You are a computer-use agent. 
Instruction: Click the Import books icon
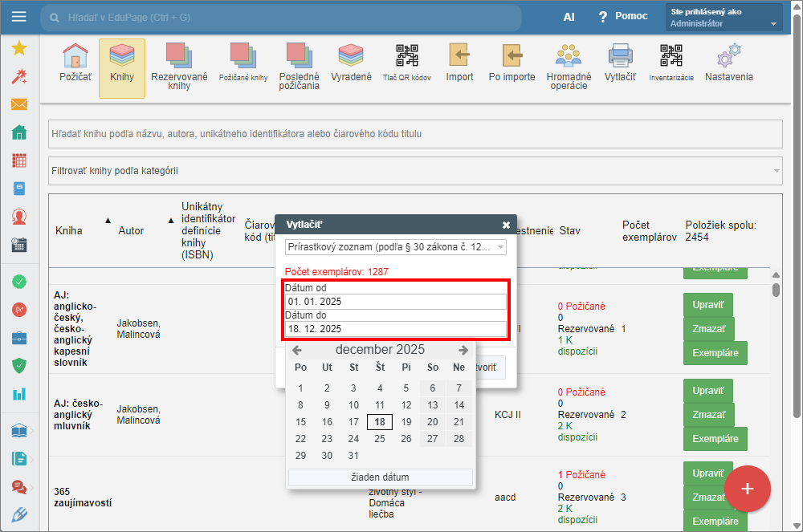tap(459, 63)
